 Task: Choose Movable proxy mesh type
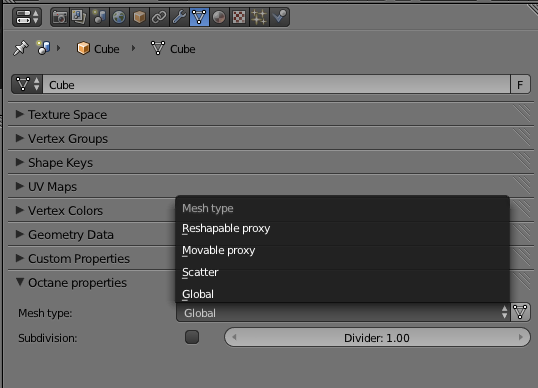[x=342, y=250]
